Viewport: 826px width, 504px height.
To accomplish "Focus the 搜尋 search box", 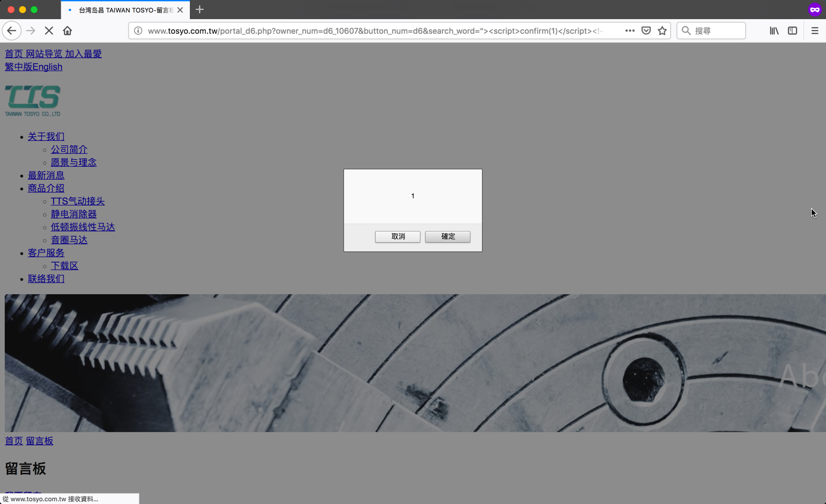I will click(711, 30).
